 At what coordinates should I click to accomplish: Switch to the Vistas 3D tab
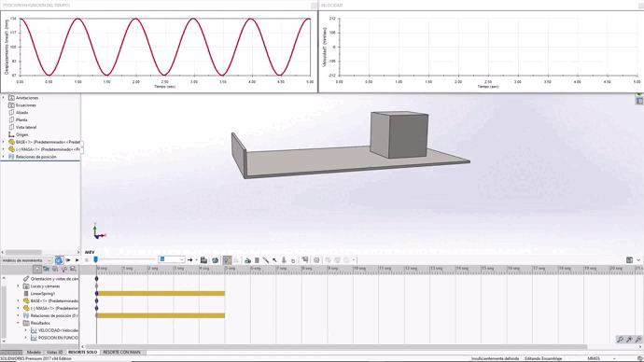click(55, 352)
